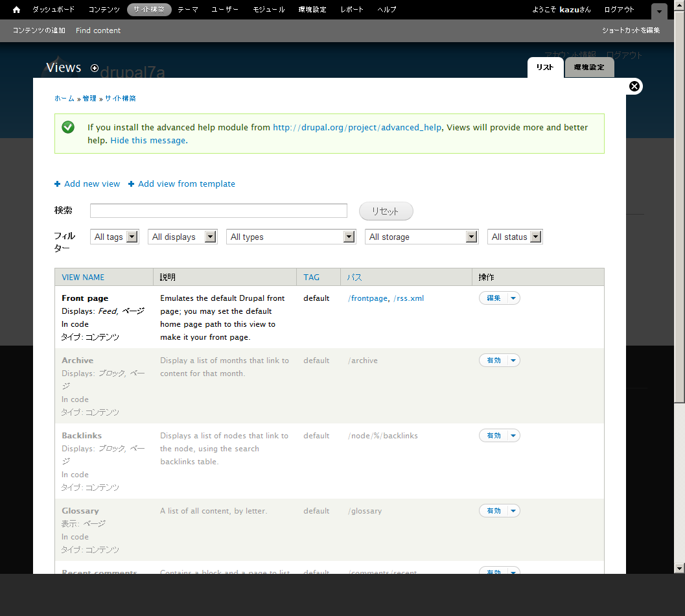The width and height of the screenshot is (685, 616).
Task: Open the All tags filter dropdown
Action: click(x=115, y=237)
